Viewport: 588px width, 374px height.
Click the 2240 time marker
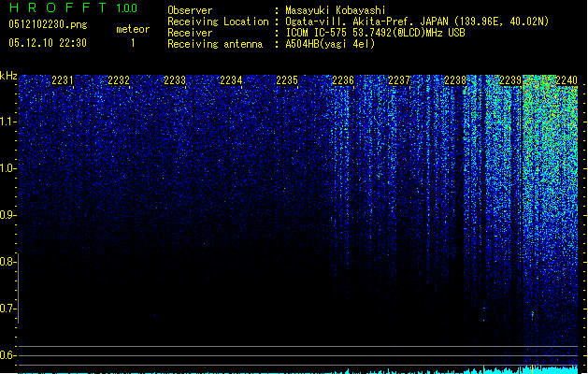pyautogui.click(x=566, y=80)
